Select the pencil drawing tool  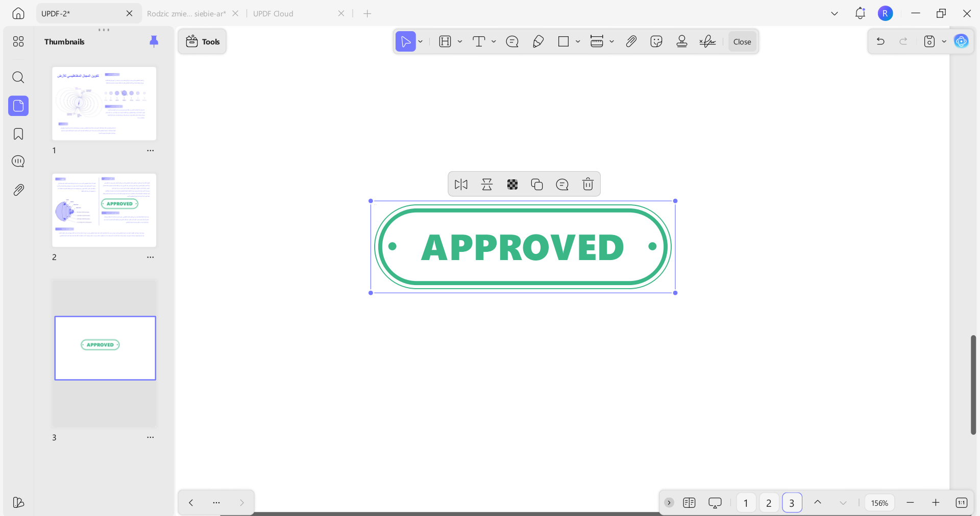tap(538, 41)
